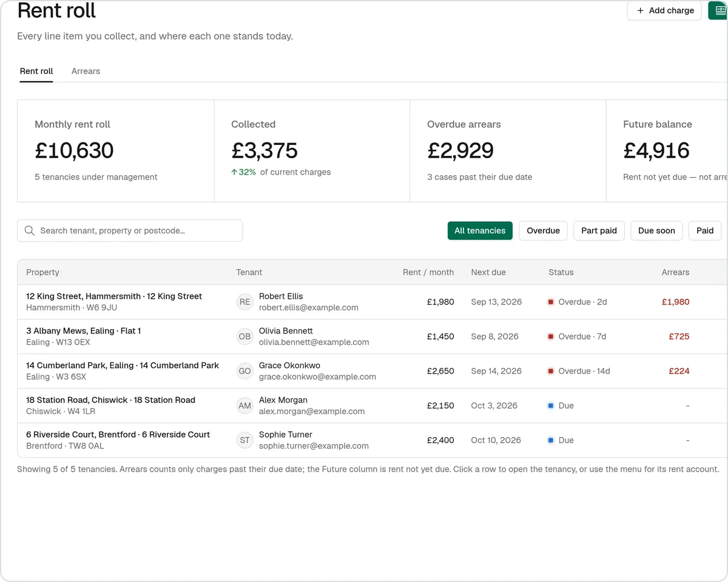Image resolution: width=728 pixels, height=582 pixels.
Task: Click the Add charge button
Action: (x=664, y=10)
